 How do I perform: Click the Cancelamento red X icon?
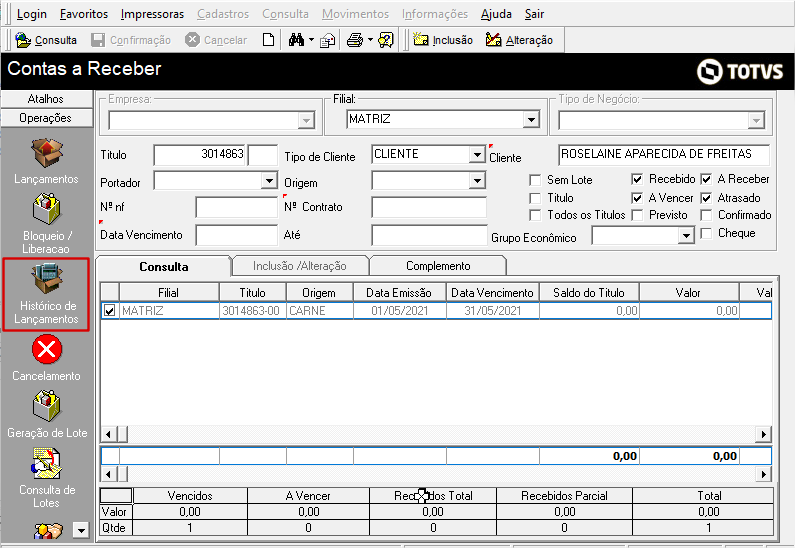coord(47,349)
